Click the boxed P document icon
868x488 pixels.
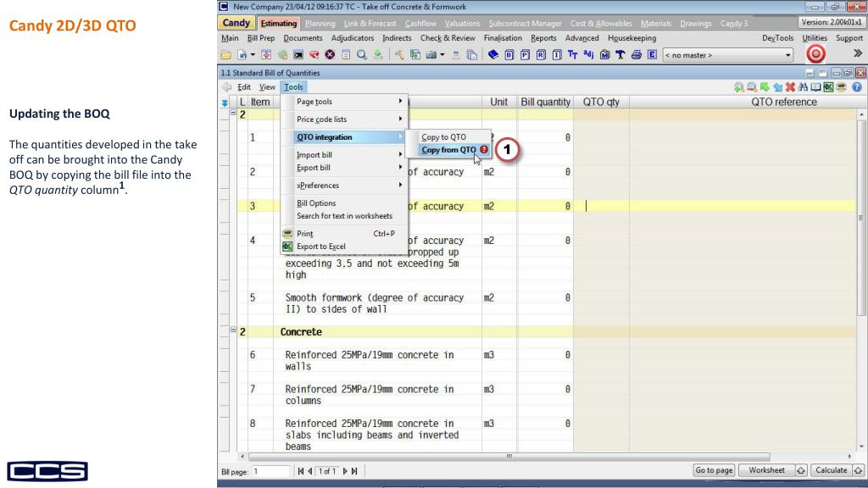(525, 55)
